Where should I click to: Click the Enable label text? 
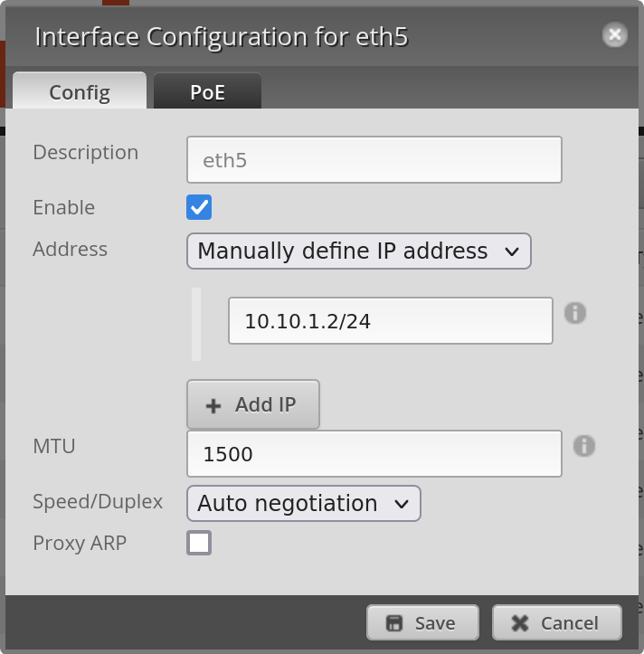tap(63, 208)
